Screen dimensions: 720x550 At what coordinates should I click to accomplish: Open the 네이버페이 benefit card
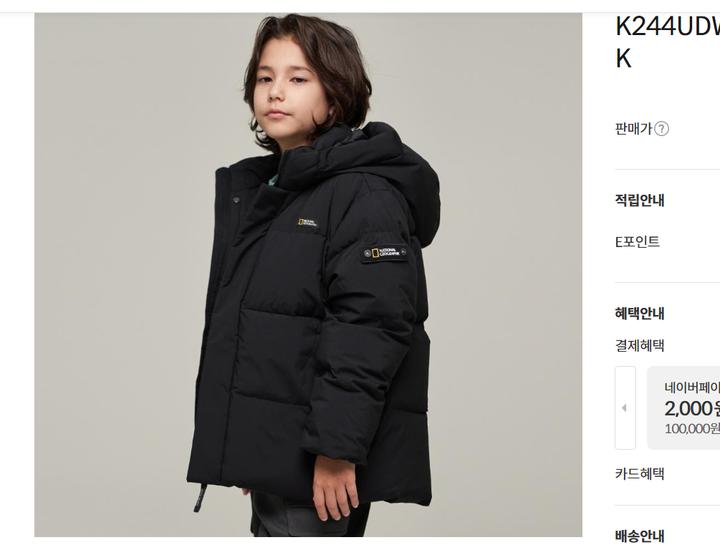[683, 408]
